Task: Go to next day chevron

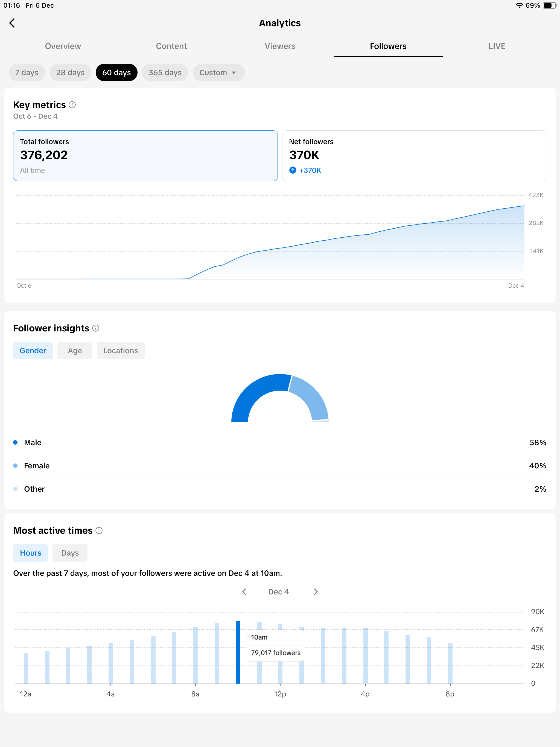Action: pos(316,592)
